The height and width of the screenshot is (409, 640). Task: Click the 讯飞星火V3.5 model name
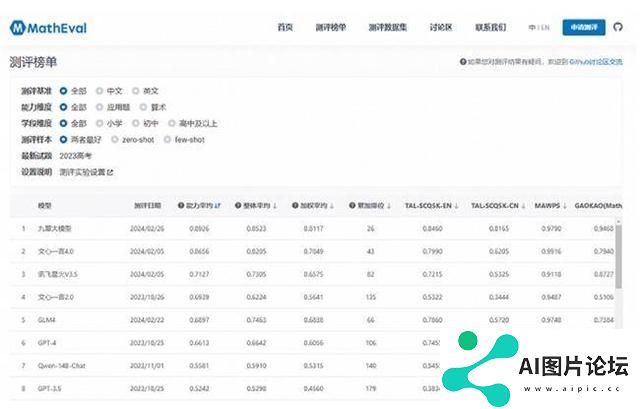pos(58,274)
